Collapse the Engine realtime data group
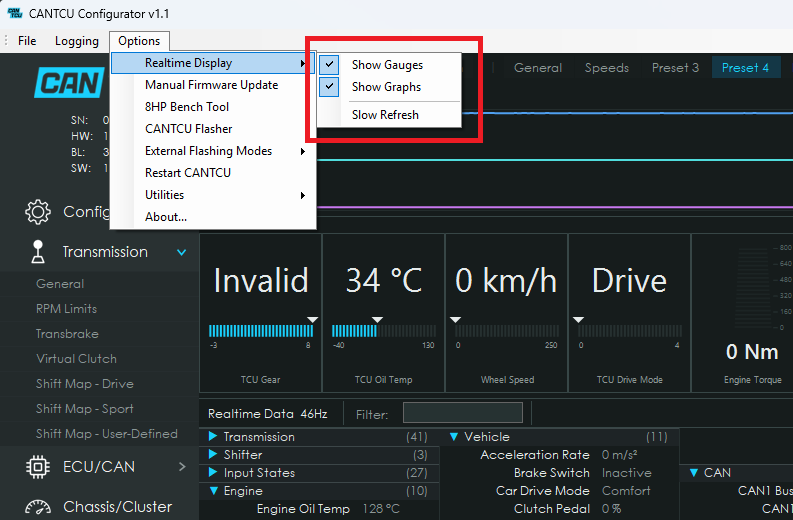This screenshot has height=520, width=793. [x=213, y=491]
